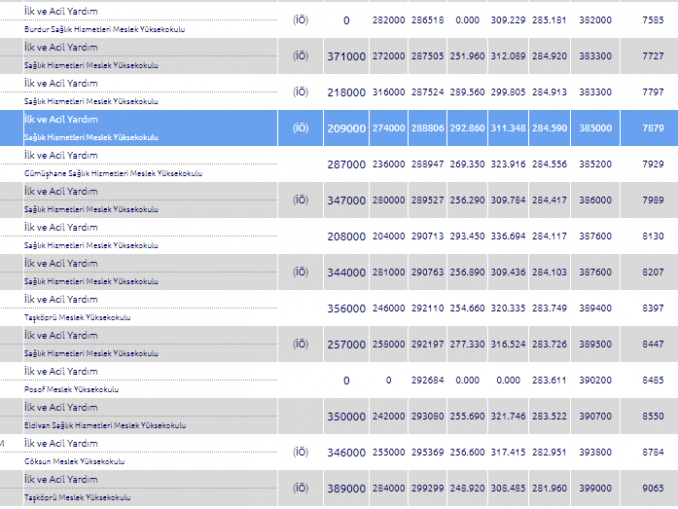Image resolution: width=678 pixels, height=509 pixels.
Task: Click the 209000 value in highlighted row
Action: (x=346, y=128)
